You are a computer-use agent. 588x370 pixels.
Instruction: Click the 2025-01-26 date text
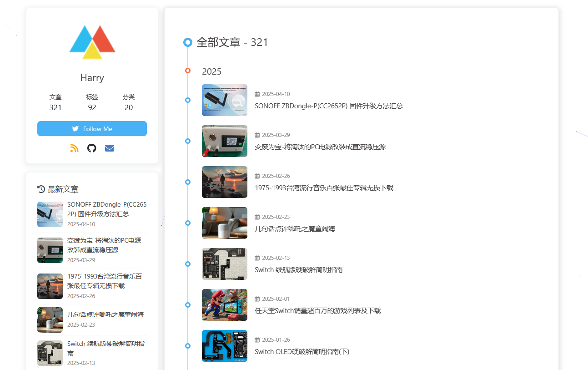click(x=276, y=340)
